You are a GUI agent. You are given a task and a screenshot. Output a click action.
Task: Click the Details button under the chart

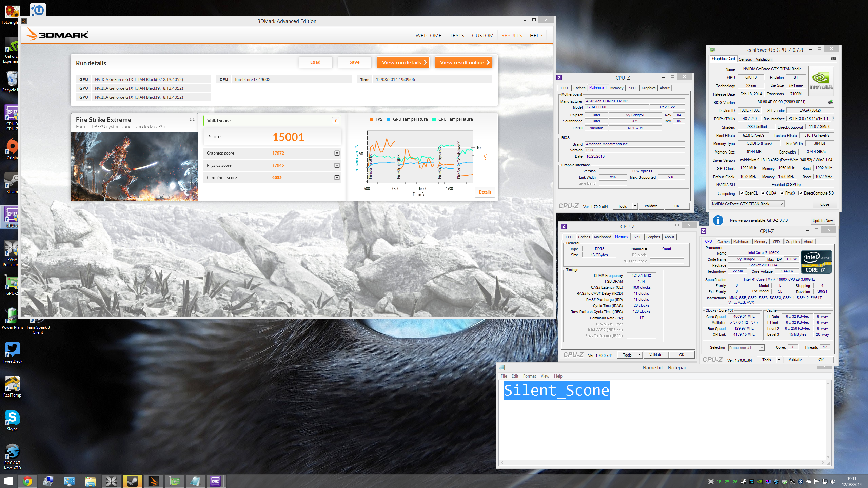485,192
